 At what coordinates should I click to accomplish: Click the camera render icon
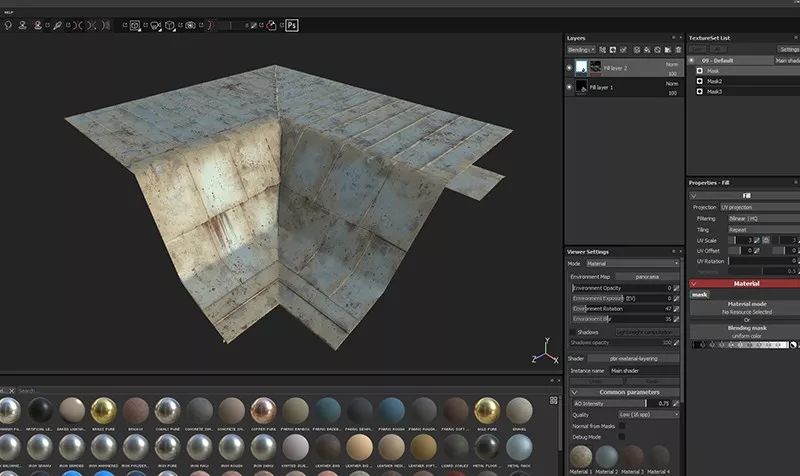(190, 25)
